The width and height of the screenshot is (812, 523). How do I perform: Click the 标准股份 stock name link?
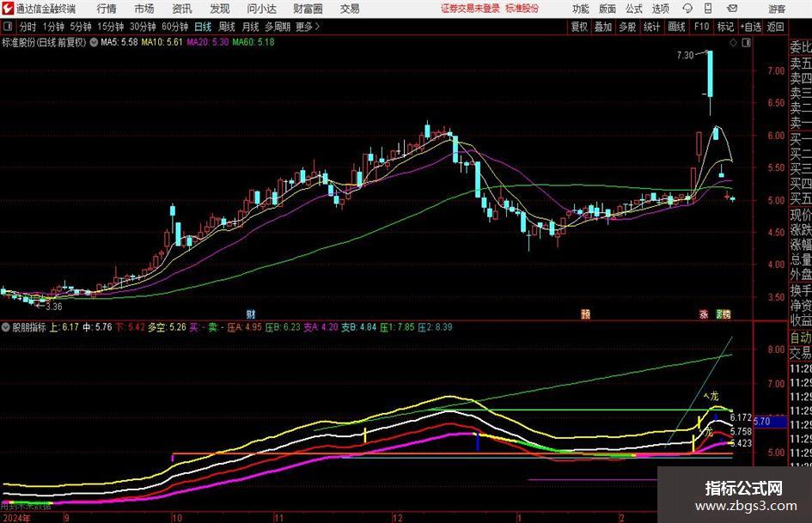click(x=522, y=9)
